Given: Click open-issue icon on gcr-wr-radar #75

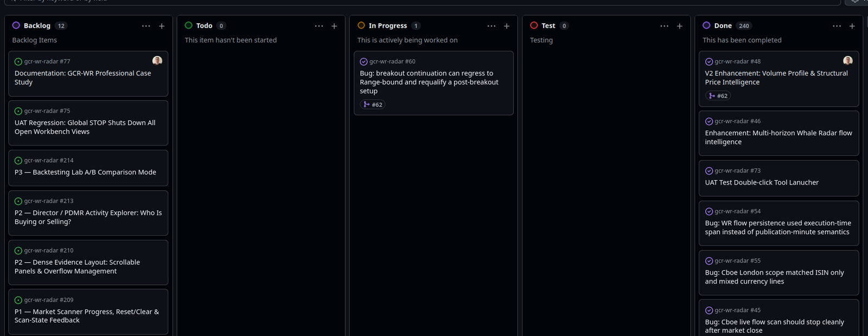Looking at the screenshot, I should [x=18, y=111].
